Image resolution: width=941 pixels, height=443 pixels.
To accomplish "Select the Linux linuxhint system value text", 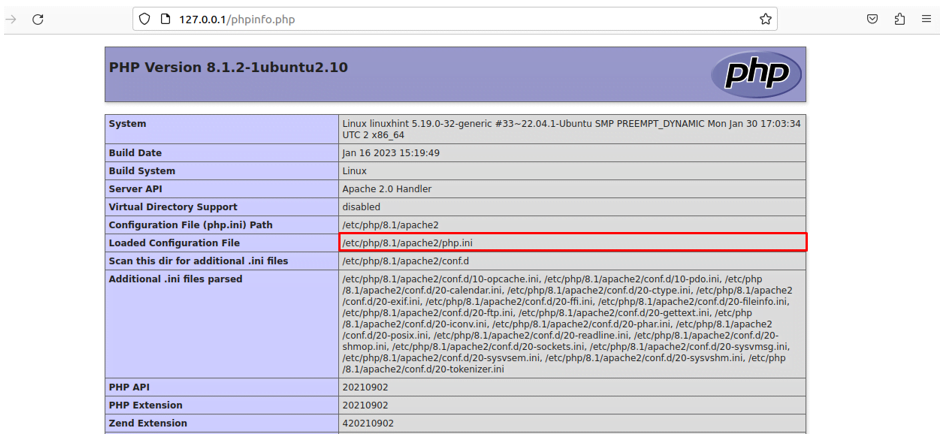I will (571, 129).
